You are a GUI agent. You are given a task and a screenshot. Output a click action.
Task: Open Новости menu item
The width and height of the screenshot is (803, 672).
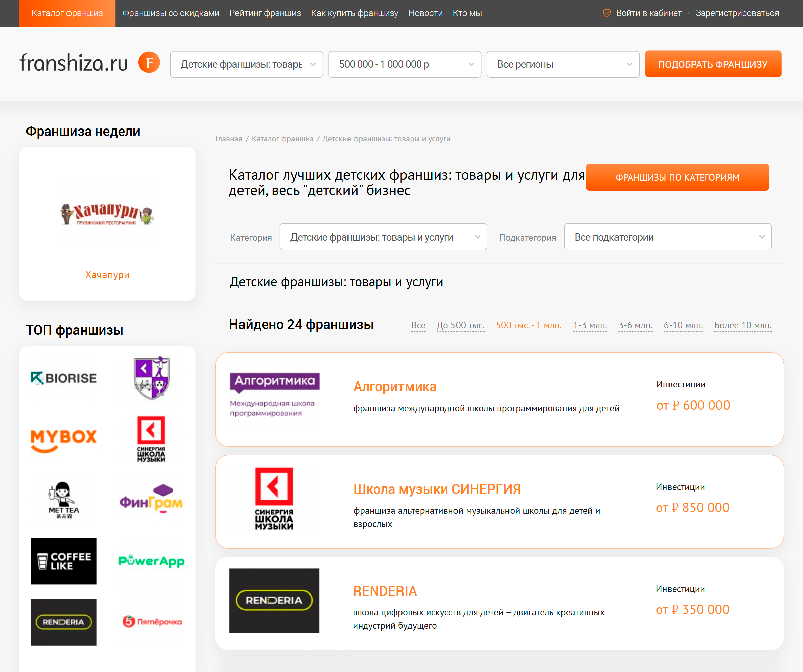tap(425, 13)
